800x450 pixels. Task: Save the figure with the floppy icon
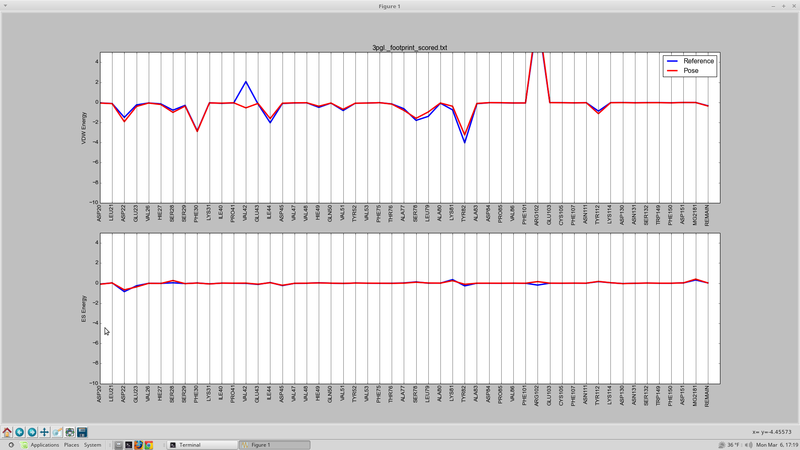[x=82, y=432]
